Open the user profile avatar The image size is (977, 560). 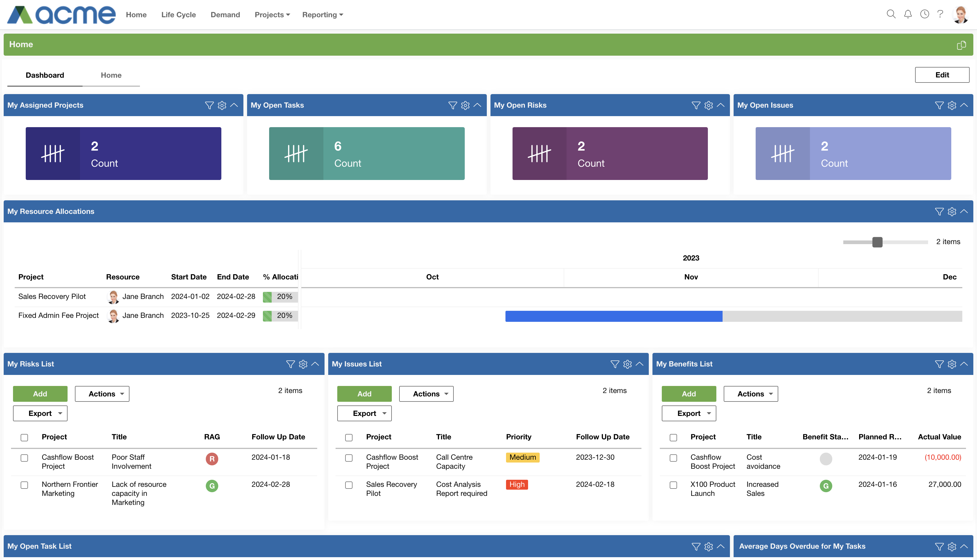tap(960, 15)
